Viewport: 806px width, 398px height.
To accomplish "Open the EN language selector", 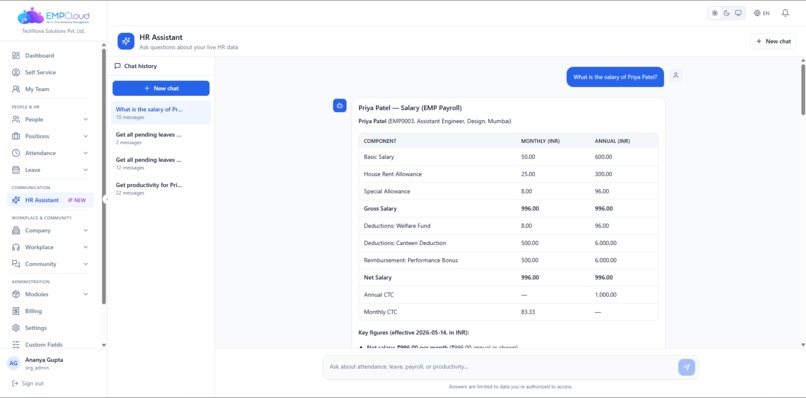I will click(762, 13).
